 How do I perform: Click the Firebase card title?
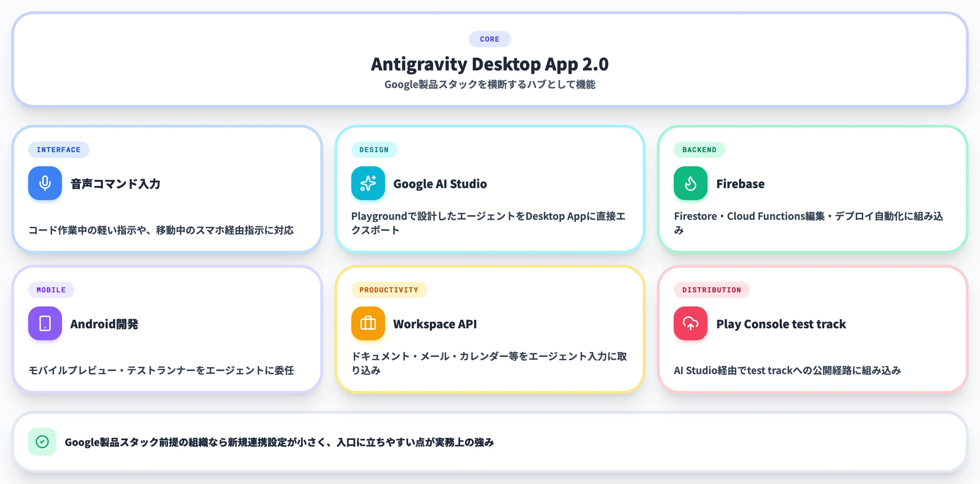(x=740, y=184)
